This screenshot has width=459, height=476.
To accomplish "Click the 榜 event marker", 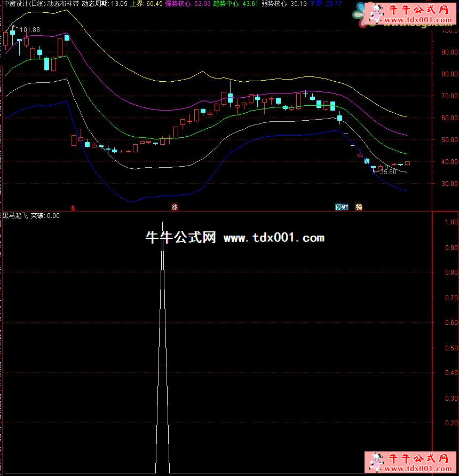I will [359, 207].
